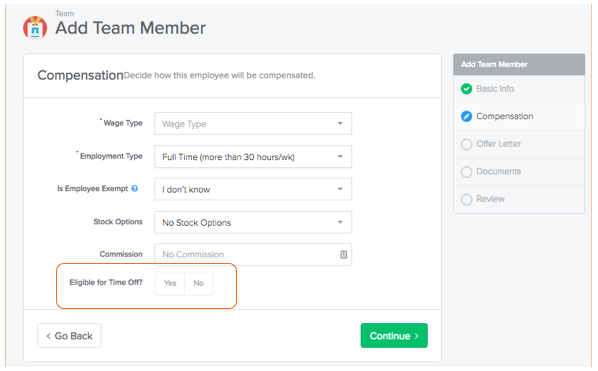Select the Offer Letter step circle
598x371 pixels.
point(466,145)
